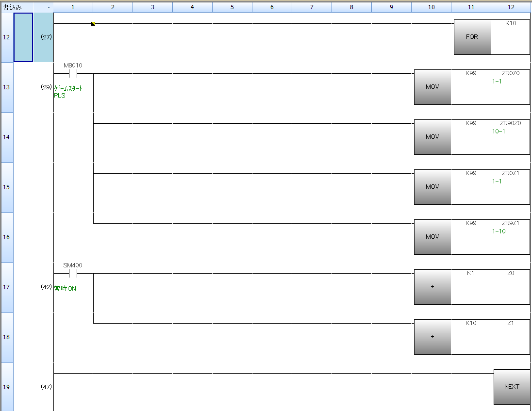Select the + instruction block for Z1
Screen dimensions: 532x411
point(432,337)
